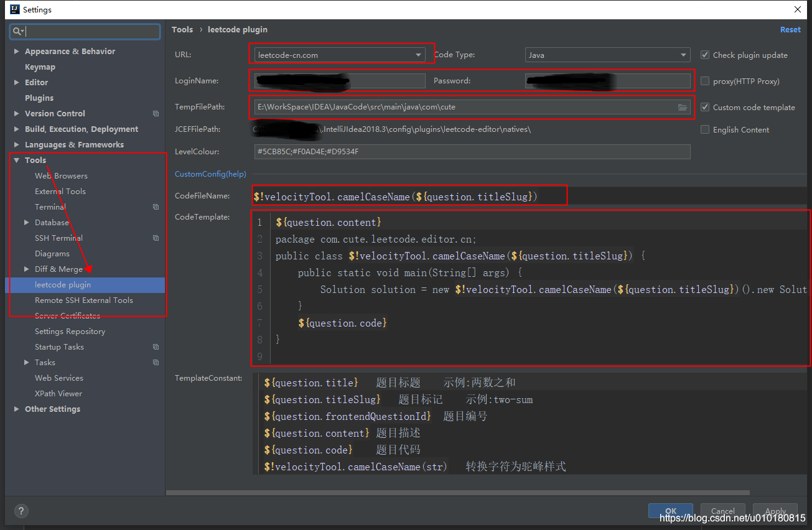
Task: Click the small icon beside Tasks
Action: pyautogui.click(x=155, y=362)
